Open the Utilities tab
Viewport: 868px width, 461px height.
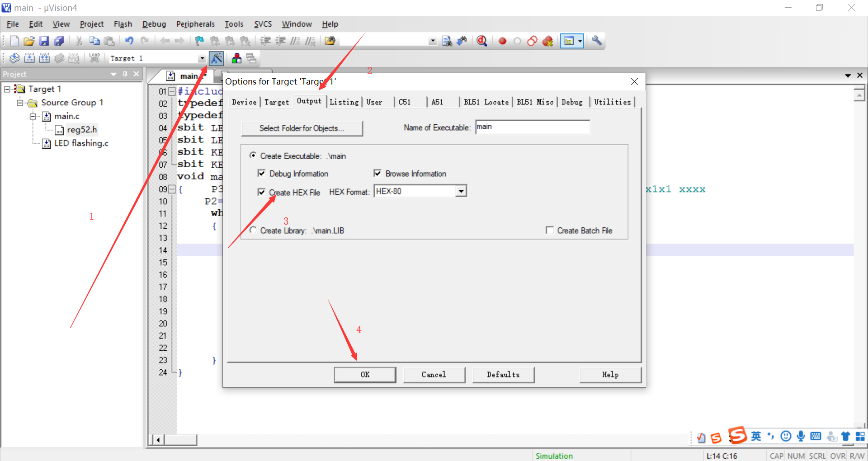pos(612,102)
